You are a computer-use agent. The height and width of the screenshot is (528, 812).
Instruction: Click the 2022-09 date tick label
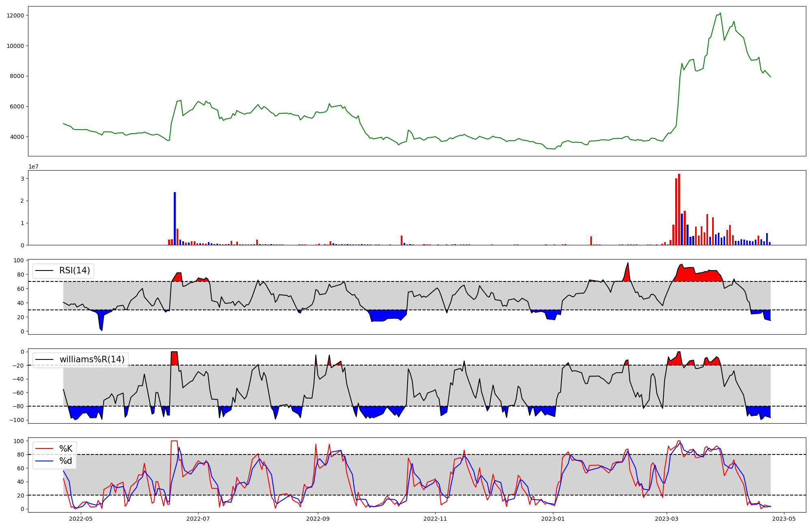[318, 519]
